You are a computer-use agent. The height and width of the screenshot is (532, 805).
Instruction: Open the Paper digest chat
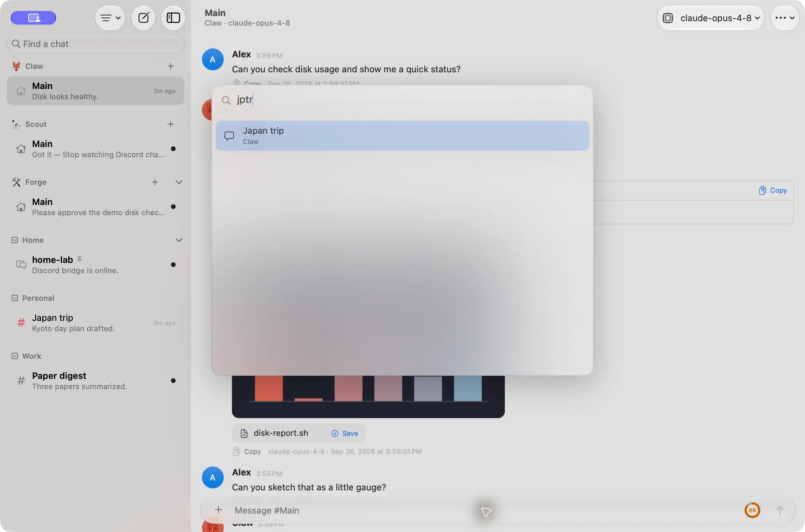point(96,381)
